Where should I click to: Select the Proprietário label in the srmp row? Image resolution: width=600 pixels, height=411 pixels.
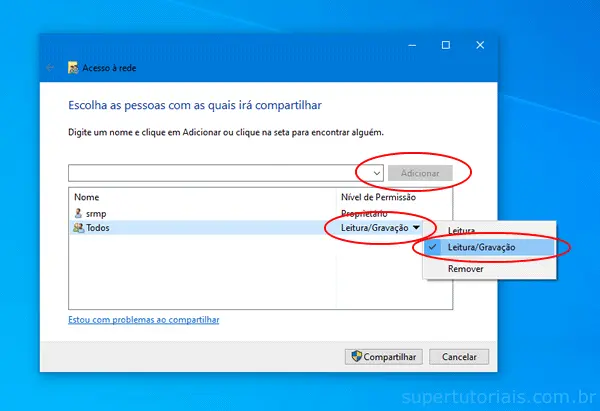[x=364, y=213]
